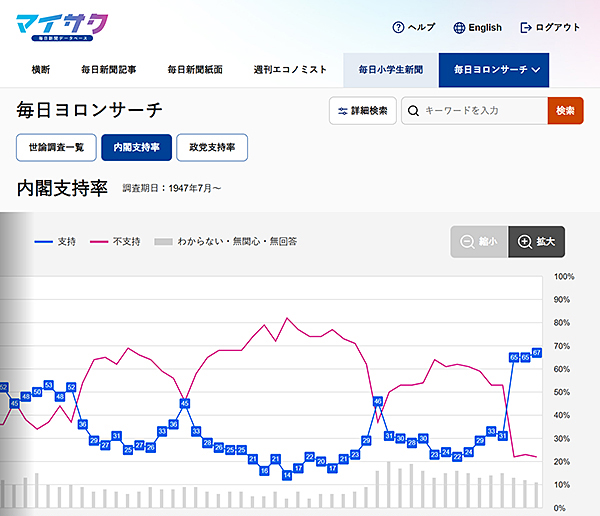Image resolution: width=600 pixels, height=516 pixels.
Task: Click the keyword input field
Action: pyautogui.click(x=483, y=111)
